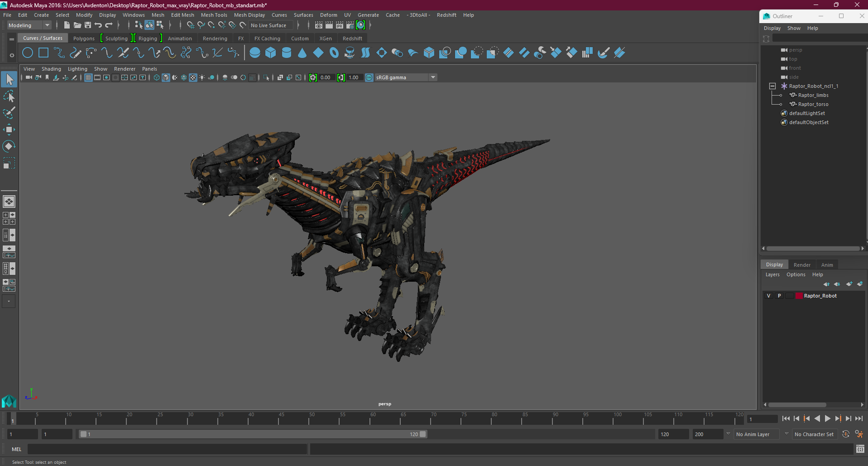The image size is (868, 466).
Task: Create a polygon cylinder from shelf
Action: click(287, 53)
